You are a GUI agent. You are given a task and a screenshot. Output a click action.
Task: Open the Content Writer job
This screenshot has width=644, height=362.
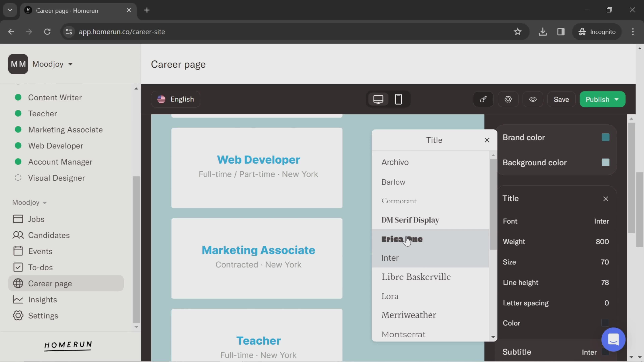click(55, 97)
